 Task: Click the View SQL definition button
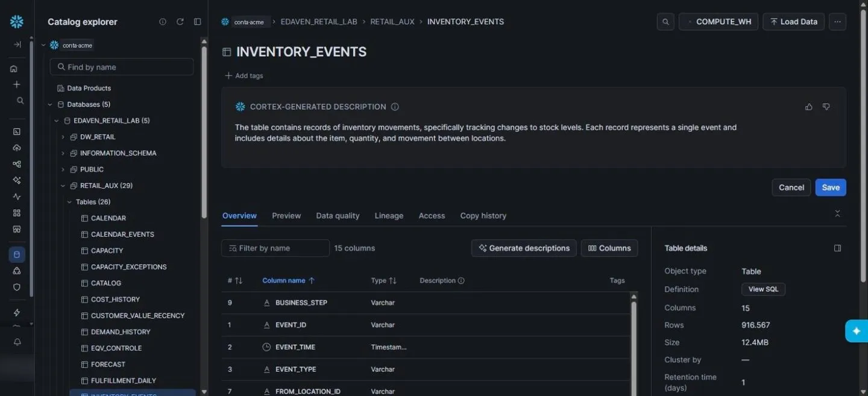763,289
